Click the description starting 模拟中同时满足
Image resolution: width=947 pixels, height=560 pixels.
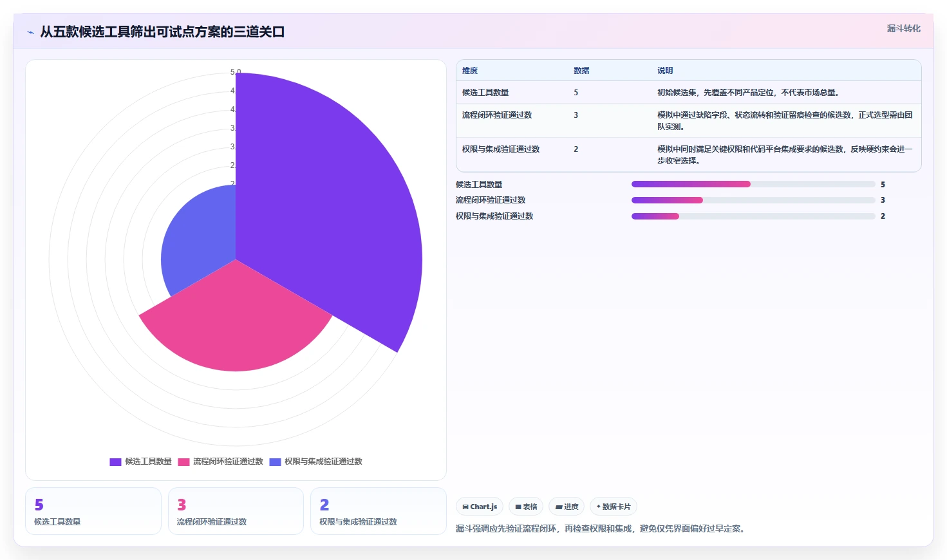point(785,155)
